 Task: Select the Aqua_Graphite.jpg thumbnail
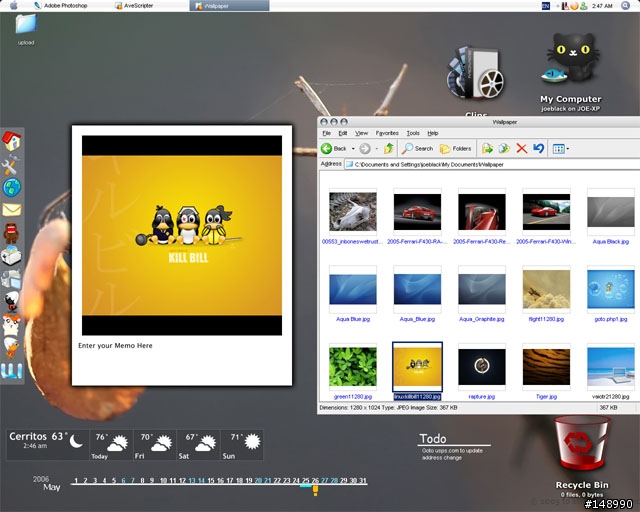[x=482, y=289]
